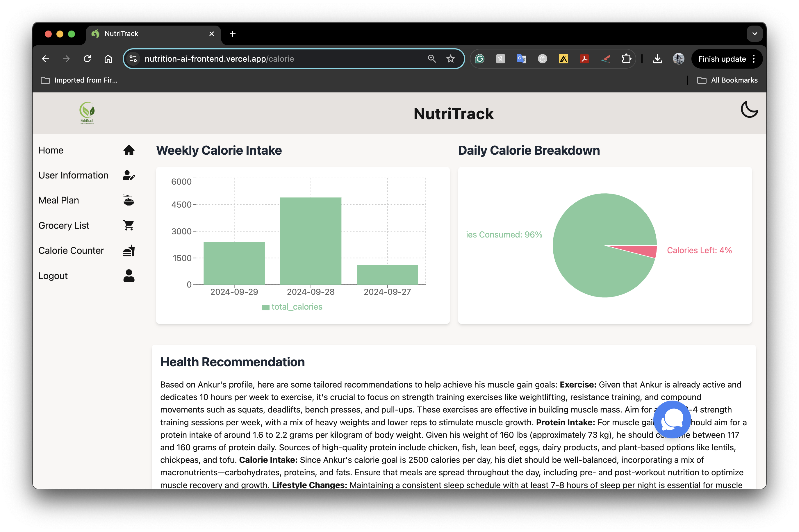Click the NutriTrack leaf logo

87,113
